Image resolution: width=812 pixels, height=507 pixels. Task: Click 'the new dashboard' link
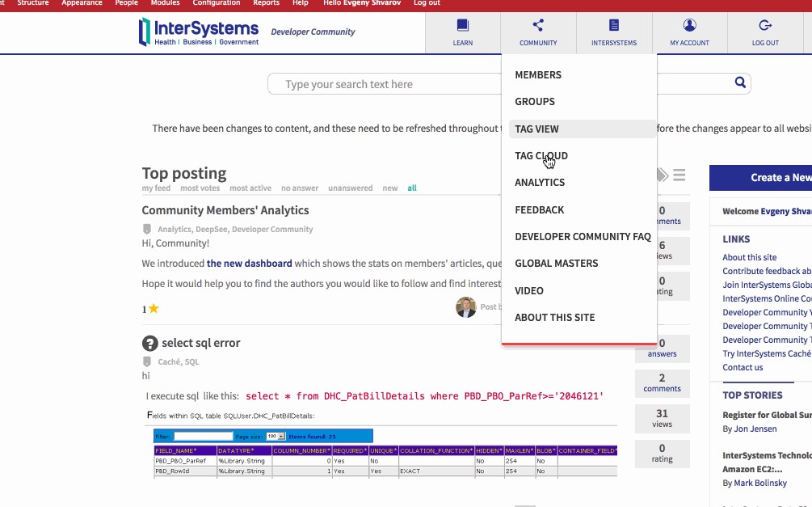point(249,264)
